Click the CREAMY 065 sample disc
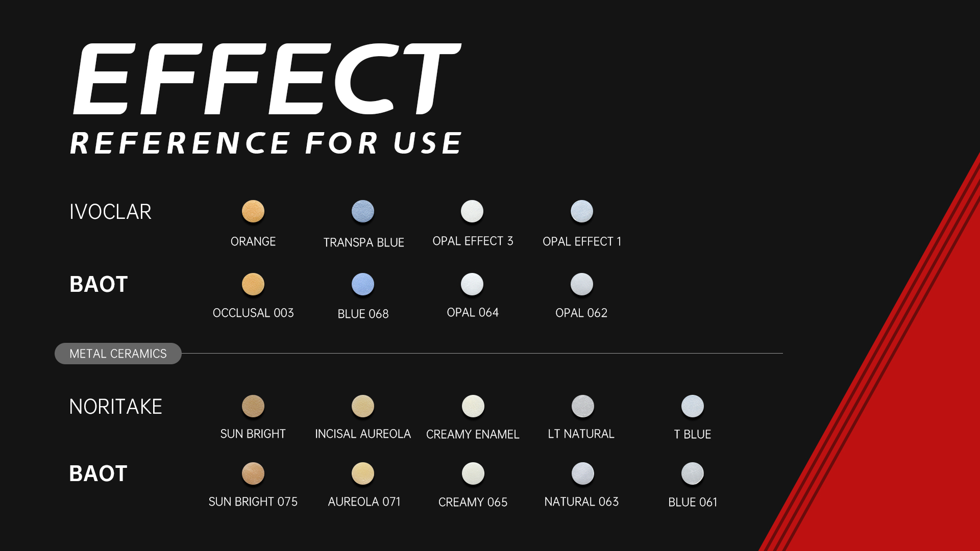Image resolution: width=980 pixels, height=551 pixels. coord(473,473)
